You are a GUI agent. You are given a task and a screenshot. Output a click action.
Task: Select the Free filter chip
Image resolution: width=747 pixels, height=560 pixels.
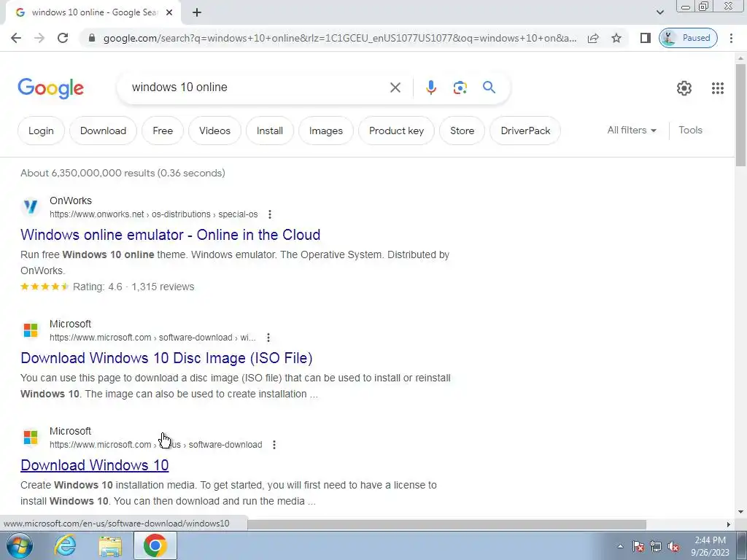click(x=163, y=131)
